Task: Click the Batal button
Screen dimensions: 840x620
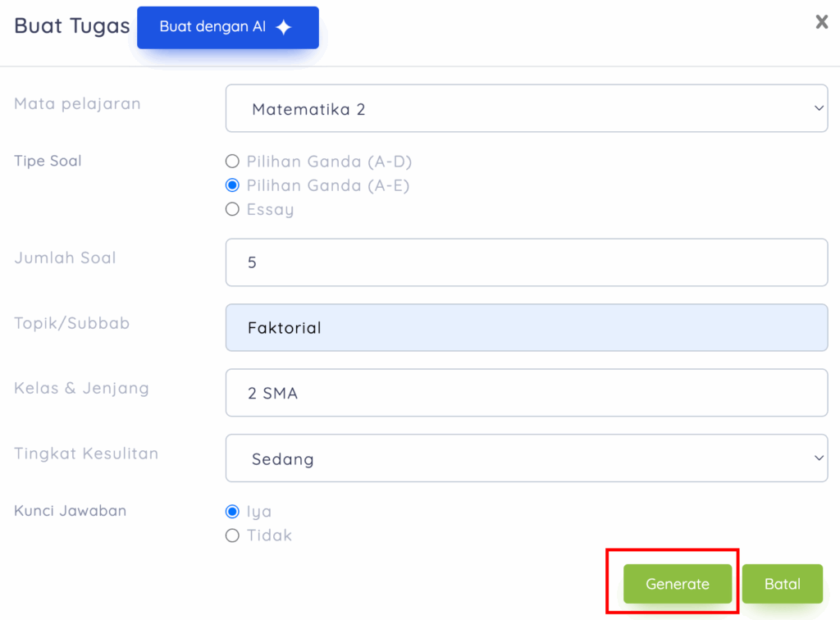Action: 782,583
